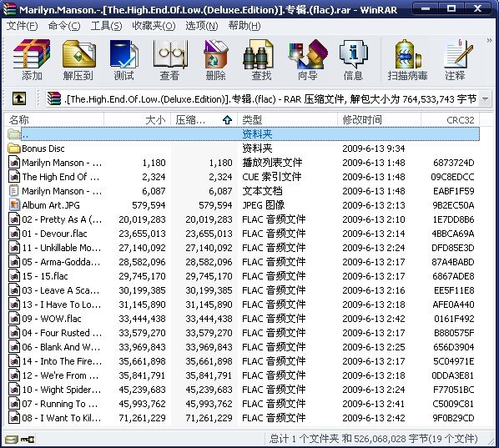Sort by 修改时间 column header
The width and height of the screenshot is (499, 448).
coord(379,119)
